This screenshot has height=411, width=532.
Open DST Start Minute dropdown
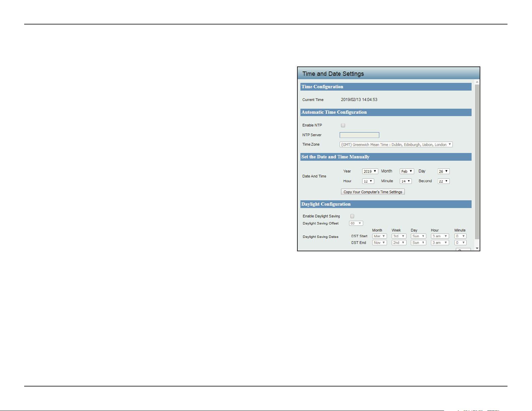460,236
